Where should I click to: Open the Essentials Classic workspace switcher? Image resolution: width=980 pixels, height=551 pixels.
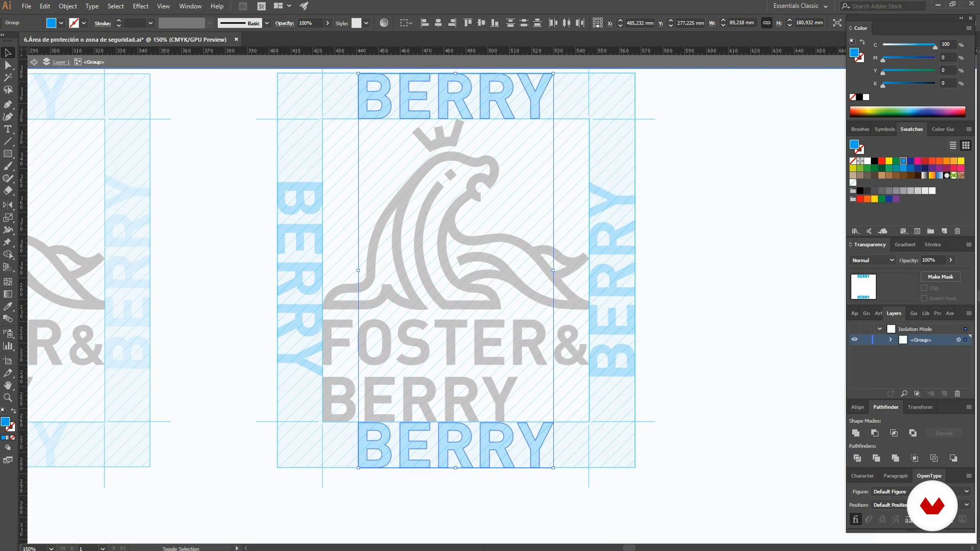tap(800, 6)
